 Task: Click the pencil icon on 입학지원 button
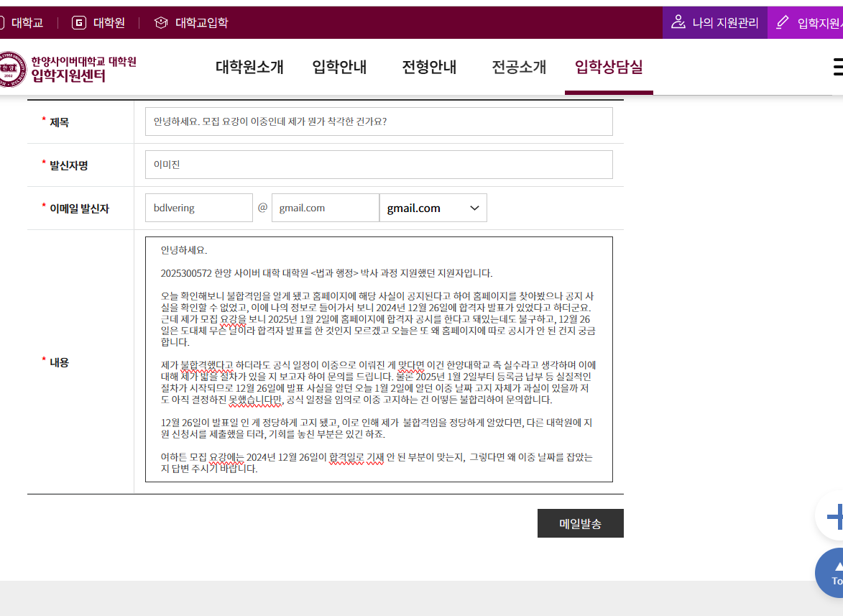click(x=782, y=22)
